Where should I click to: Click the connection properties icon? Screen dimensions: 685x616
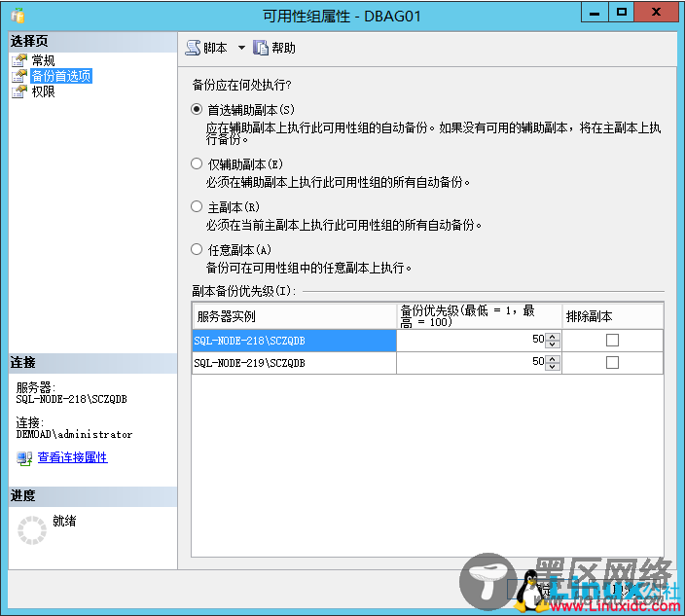pyautogui.click(x=24, y=457)
